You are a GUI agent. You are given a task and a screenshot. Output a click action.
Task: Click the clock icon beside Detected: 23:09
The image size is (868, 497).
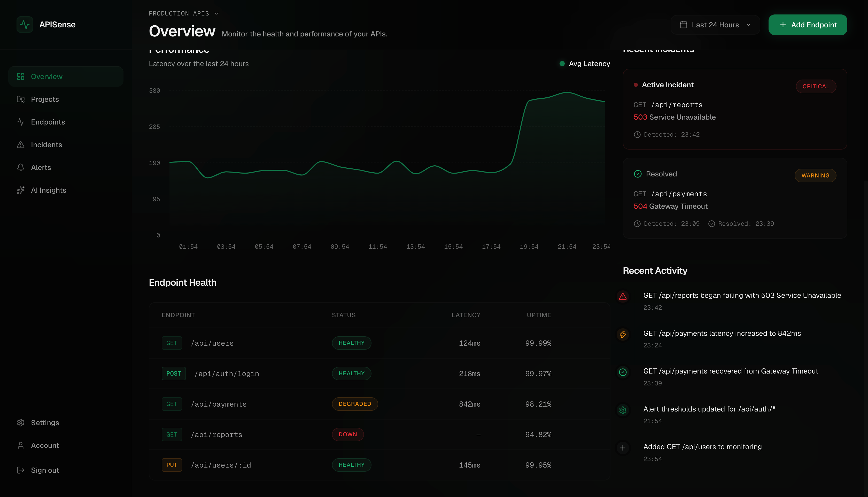637,224
